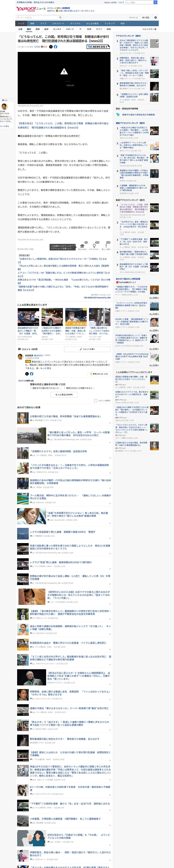Image resolution: width=174 pixels, height=868 pixels.
Task: Select the 国際 category
Action: pyautogui.click(x=38, y=29)
